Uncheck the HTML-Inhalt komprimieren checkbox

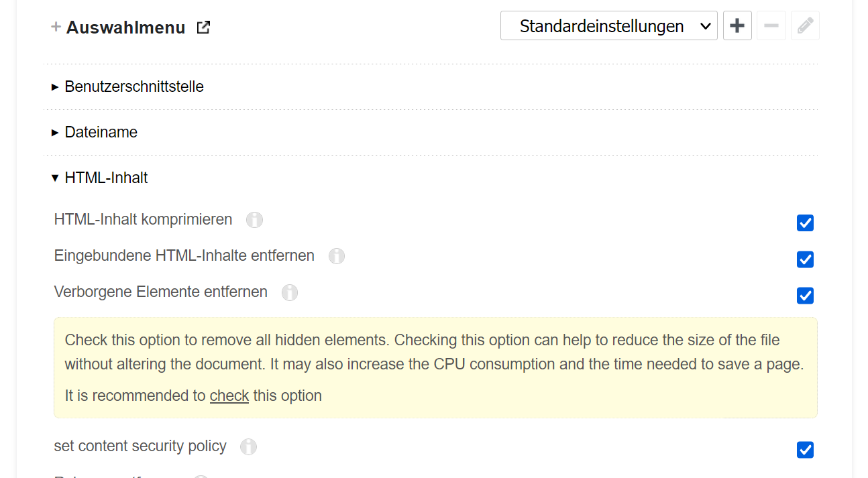coord(805,223)
